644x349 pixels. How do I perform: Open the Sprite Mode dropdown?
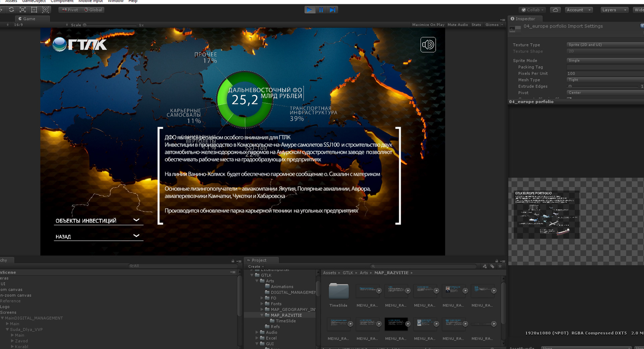605,60
